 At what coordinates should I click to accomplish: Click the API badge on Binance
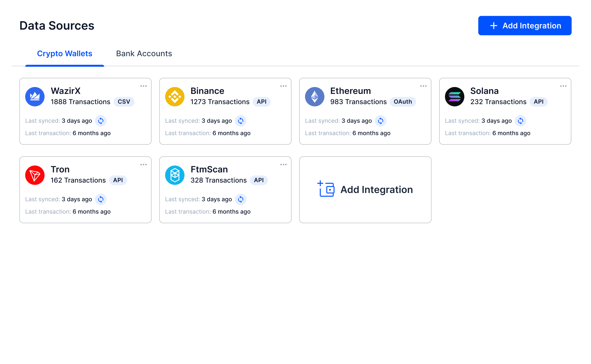(262, 102)
